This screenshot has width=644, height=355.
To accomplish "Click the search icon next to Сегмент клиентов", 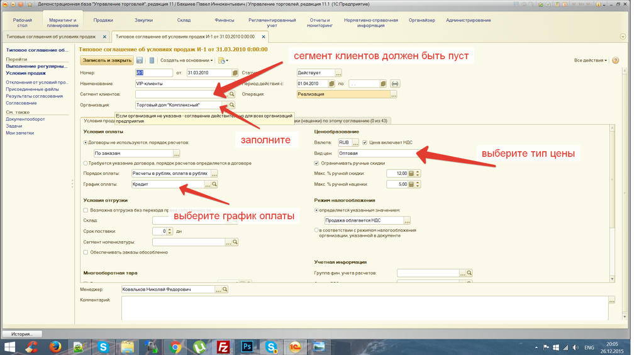I will [231, 94].
